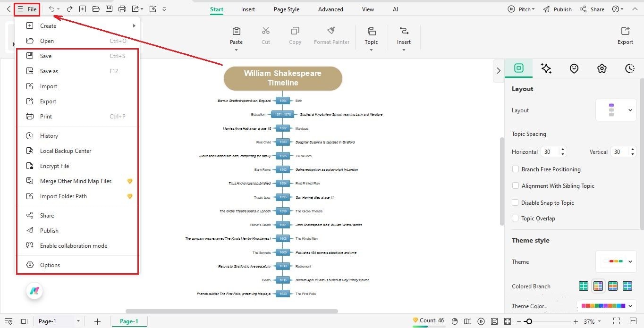The width and height of the screenshot is (644, 328).
Task: Choose Print in File menu
Action: pyautogui.click(x=78, y=116)
